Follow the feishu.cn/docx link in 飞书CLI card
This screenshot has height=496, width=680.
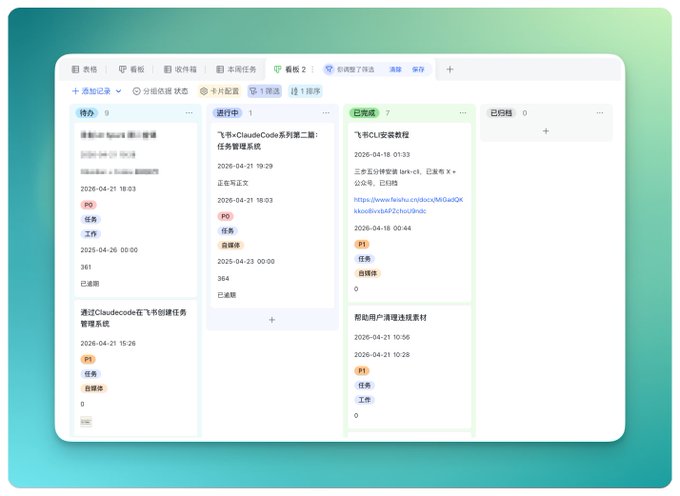pyautogui.click(x=408, y=205)
